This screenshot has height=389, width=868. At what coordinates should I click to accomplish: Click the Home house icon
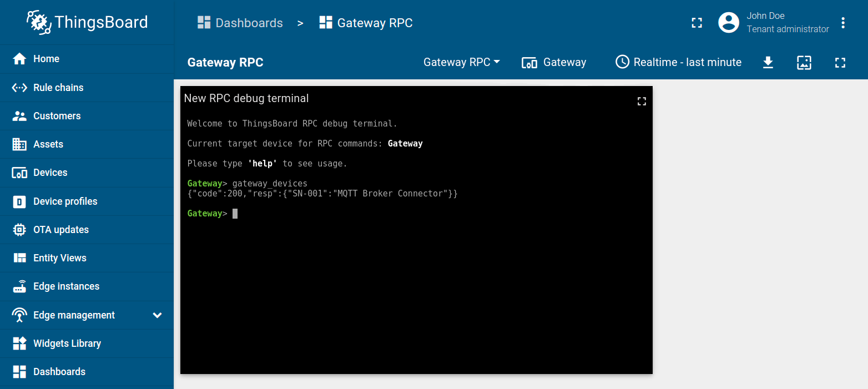pos(19,59)
